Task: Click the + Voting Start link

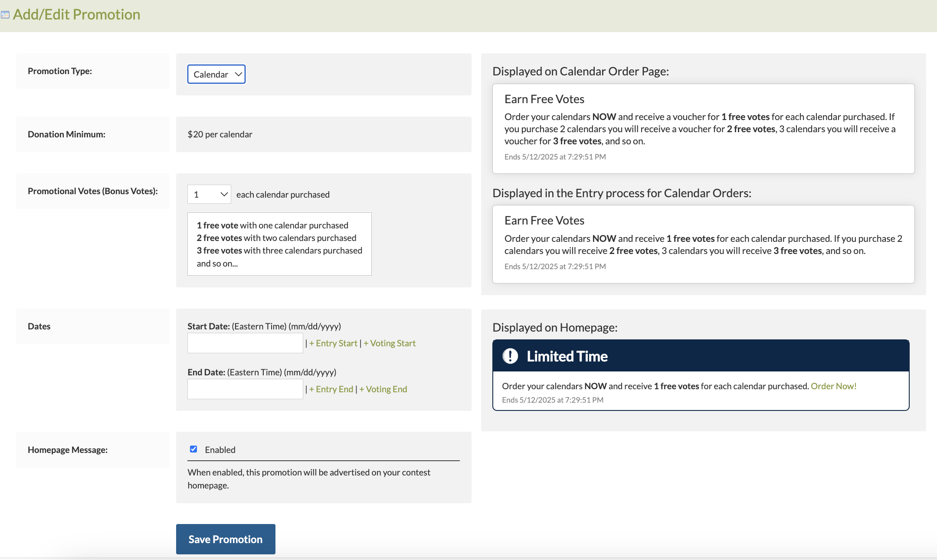Action: point(390,343)
